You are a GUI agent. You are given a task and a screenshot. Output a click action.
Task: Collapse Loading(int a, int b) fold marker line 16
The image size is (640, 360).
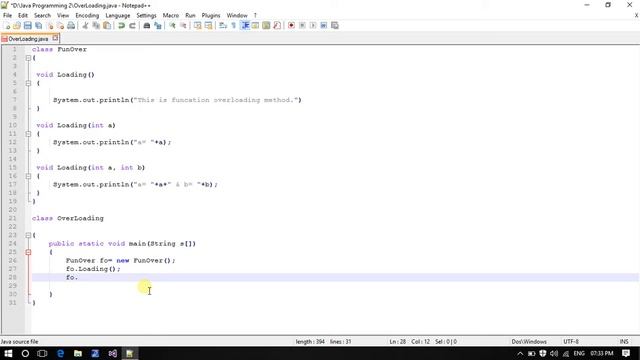click(x=28, y=176)
